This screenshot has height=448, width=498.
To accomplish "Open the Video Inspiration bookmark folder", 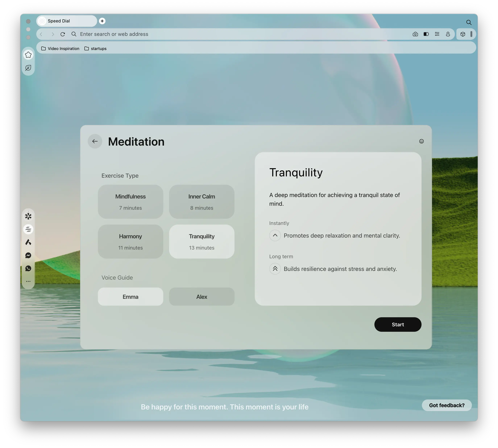I will [x=60, y=49].
